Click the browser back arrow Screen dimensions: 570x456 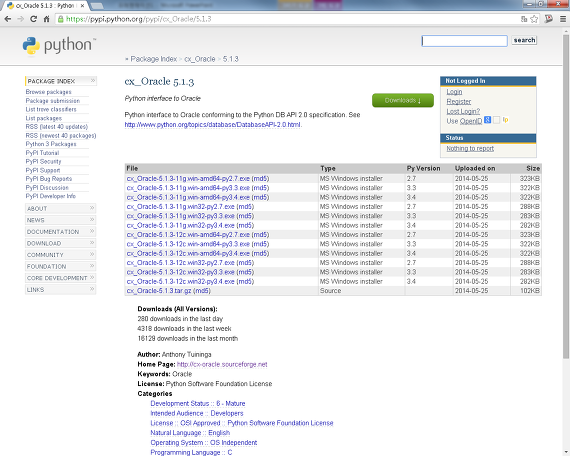(x=8, y=19)
